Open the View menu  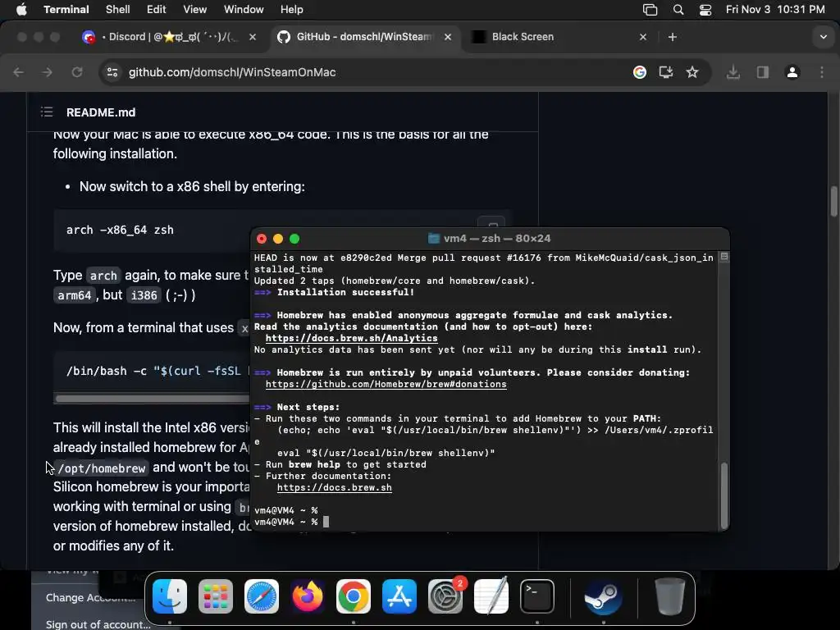pyautogui.click(x=195, y=10)
